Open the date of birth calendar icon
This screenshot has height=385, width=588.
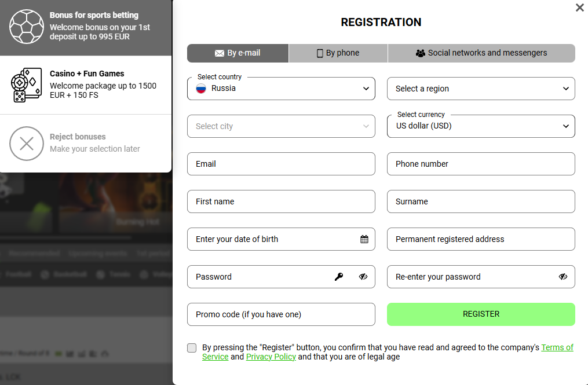[364, 239]
